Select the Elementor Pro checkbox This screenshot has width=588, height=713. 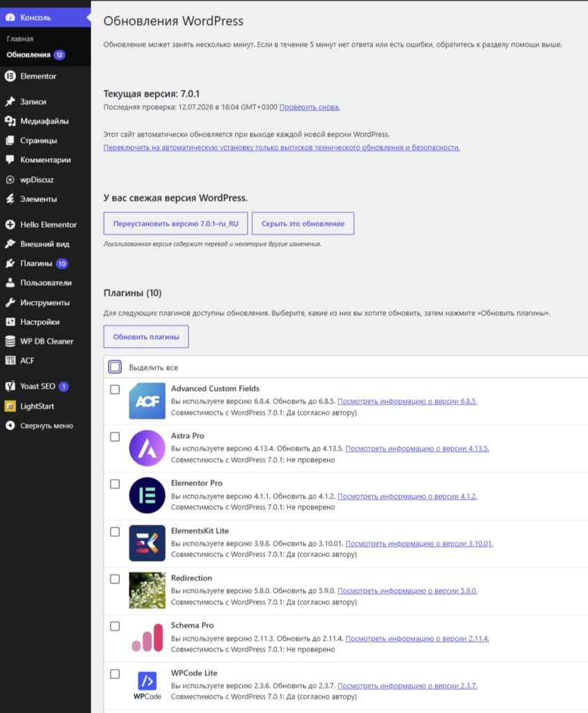coord(115,484)
